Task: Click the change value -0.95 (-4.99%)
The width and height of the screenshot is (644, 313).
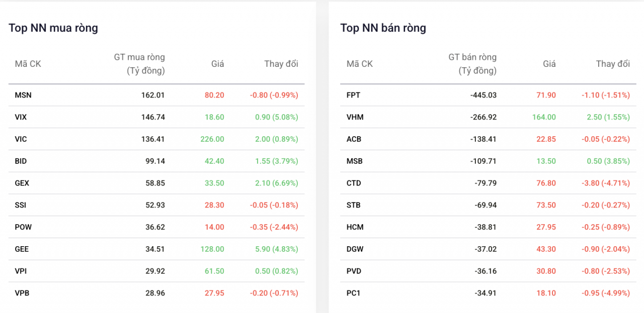Action: pos(606,293)
